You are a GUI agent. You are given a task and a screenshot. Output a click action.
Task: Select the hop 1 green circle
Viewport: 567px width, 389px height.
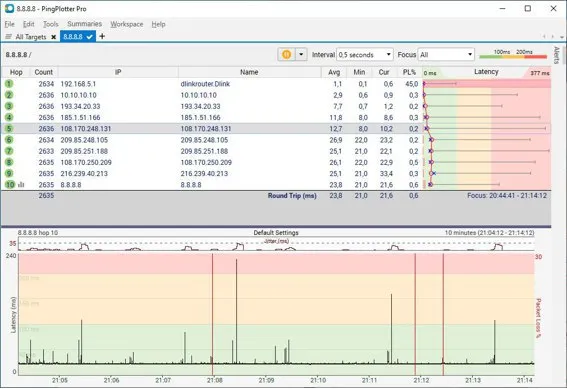point(9,84)
